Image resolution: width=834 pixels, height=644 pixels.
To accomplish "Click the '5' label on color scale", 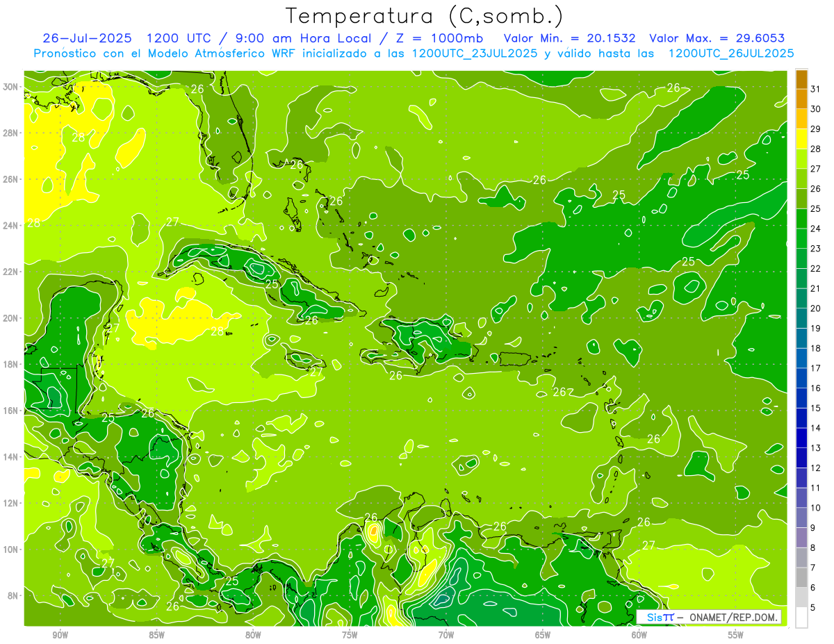I will click(x=813, y=608).
